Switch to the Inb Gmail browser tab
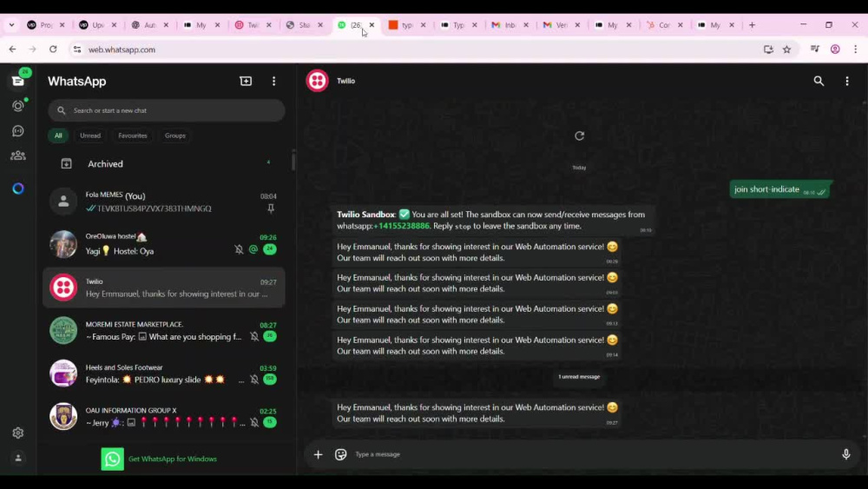868x489 pixels. pyautogui.click(x=510, y=25)
